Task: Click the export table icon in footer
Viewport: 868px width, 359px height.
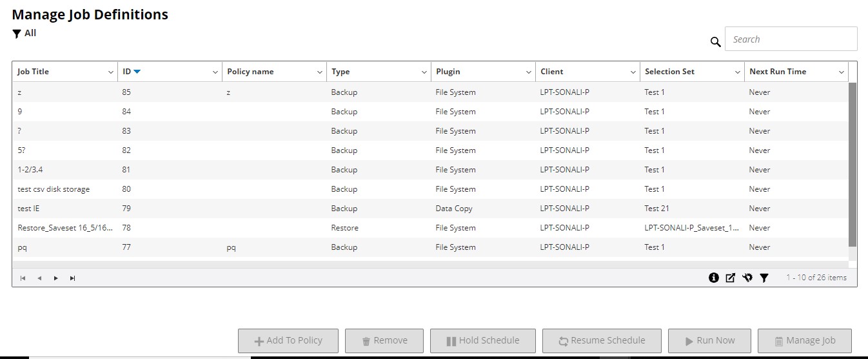Action: point(731,278)
